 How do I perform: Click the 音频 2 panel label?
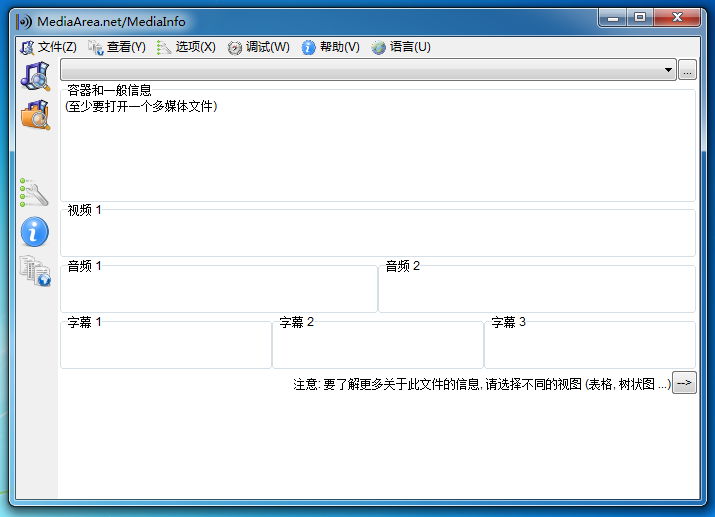pyautogui.click(x=403, y=266)
